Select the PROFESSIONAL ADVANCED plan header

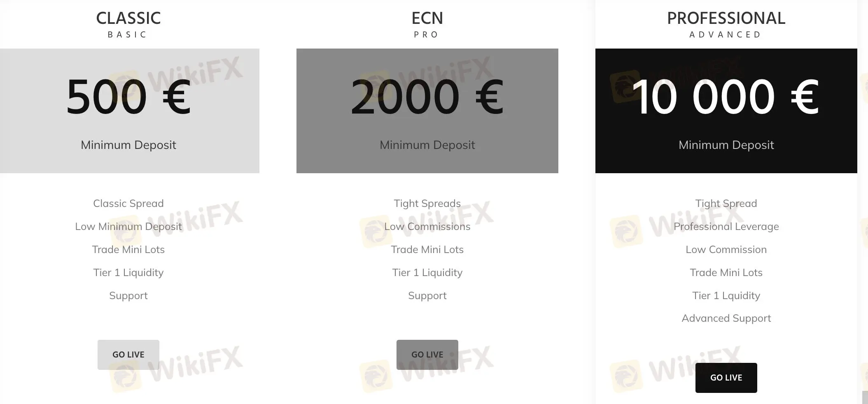[726, 19]
